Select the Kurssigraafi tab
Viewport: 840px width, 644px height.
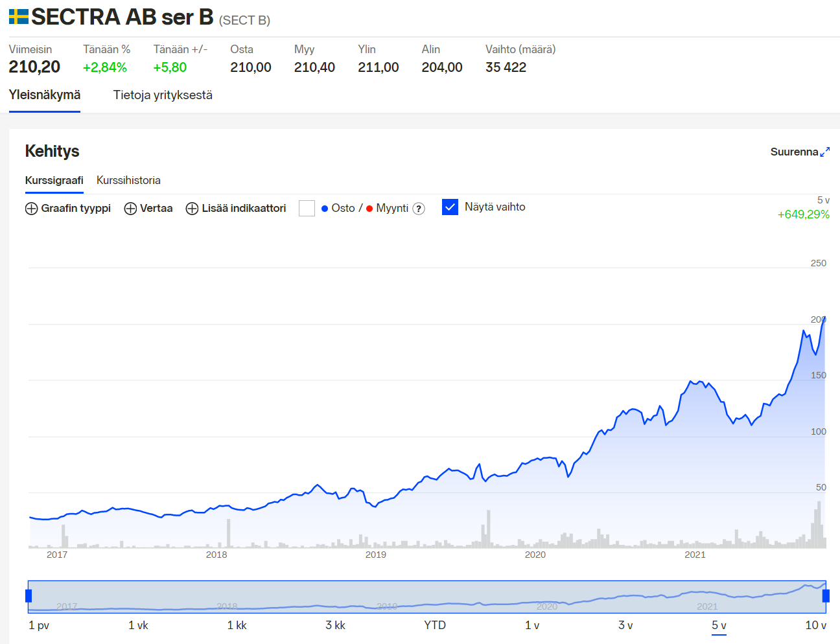pos(54,180)
